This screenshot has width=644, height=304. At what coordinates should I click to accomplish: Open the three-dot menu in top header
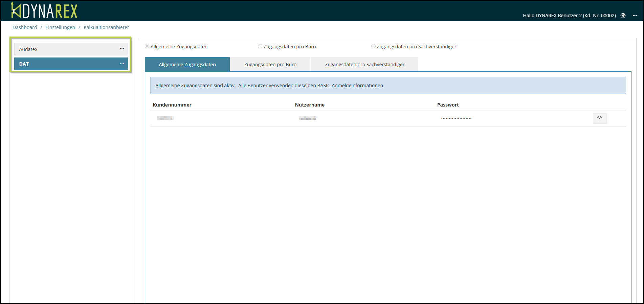635,16
